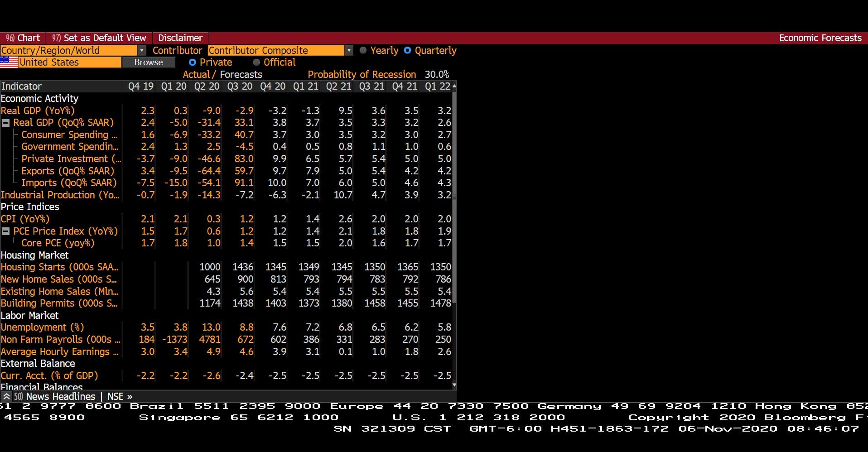Open Contributor Composite dropdown arrow
Image resolution: width=868 pixels, height=452 pixels.
[x=349, y=50]
